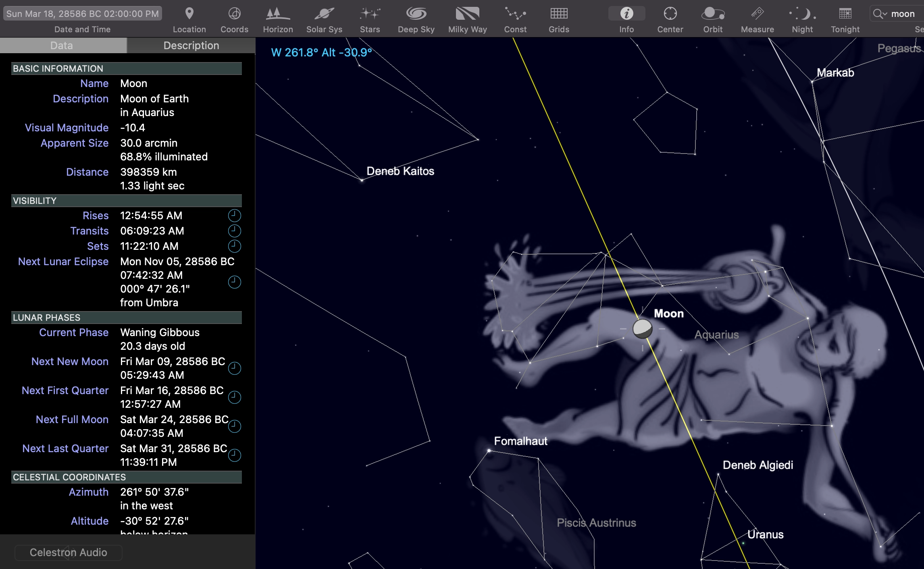Click the VISIBILITY section header
Image resolution: width=924 pixels, height=569 pixels.
[127, 201]
